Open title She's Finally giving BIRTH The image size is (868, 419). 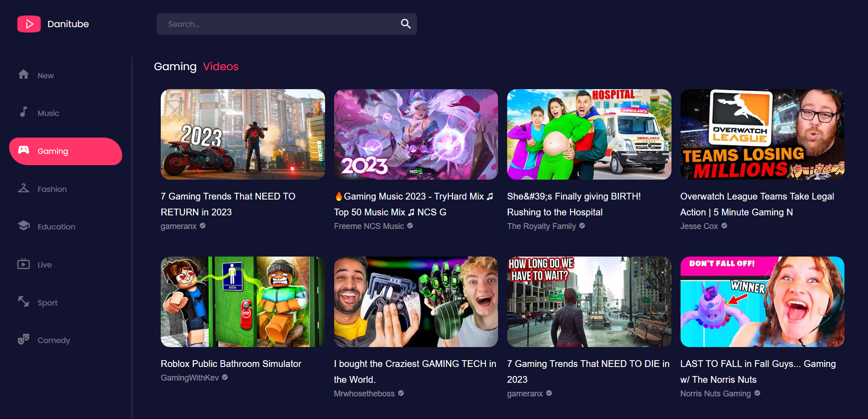(x=574, y=204)
